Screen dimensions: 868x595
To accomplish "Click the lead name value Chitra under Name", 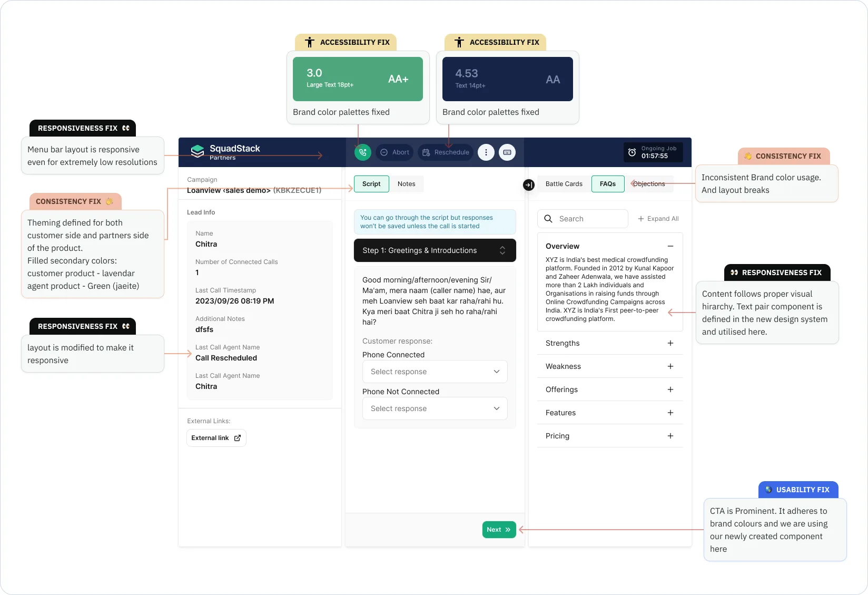I will click(x=206, y=244).
